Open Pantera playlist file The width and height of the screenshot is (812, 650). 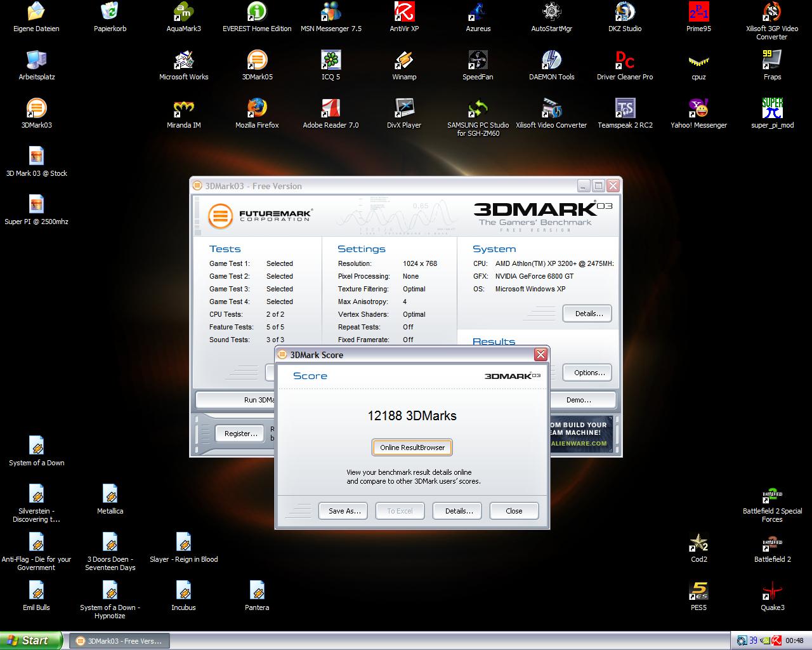pyautogui.click(x=257, y=596)
